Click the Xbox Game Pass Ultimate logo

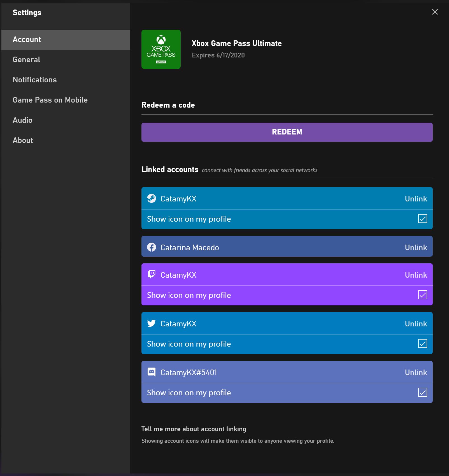[x=161, y=49]
